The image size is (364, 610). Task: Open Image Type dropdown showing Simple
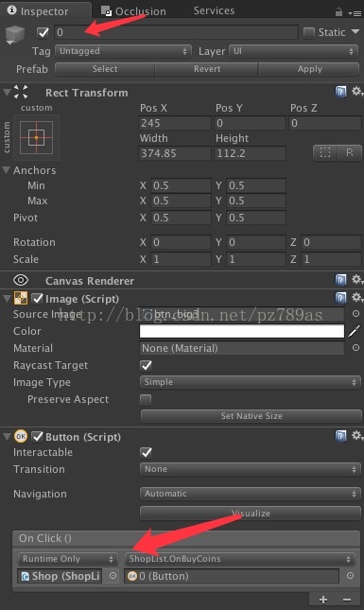click(251, 382)
